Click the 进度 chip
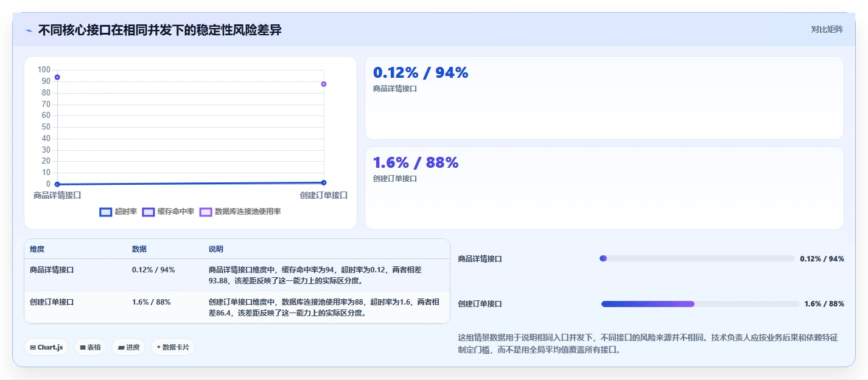The width and height of the screenshot is (868, 380). coord(128,347)
